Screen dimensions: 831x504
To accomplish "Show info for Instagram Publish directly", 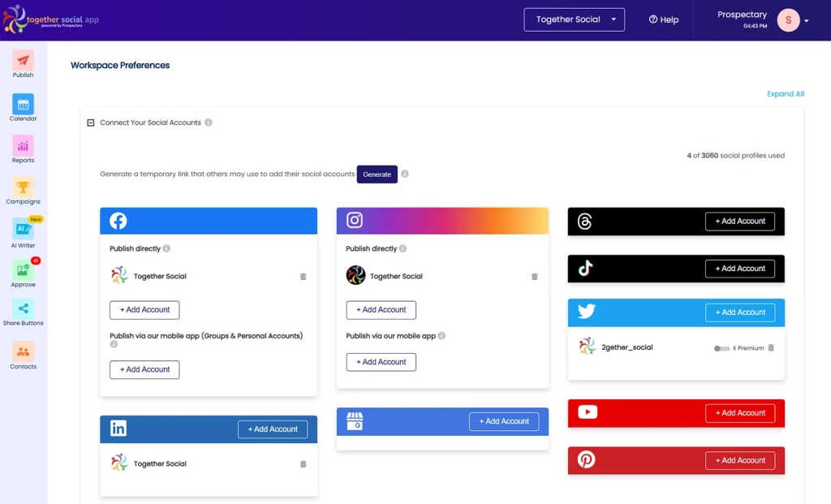I will tap(403, 248).
